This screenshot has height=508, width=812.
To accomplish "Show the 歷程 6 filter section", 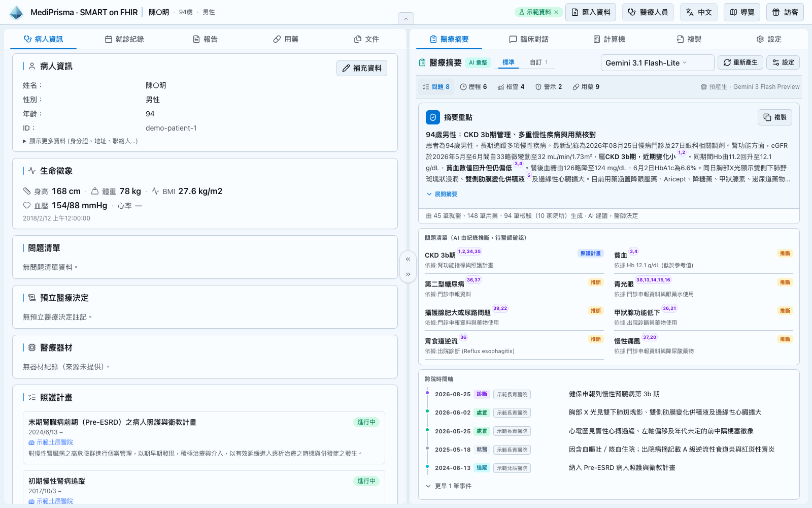I will point(473,87).
